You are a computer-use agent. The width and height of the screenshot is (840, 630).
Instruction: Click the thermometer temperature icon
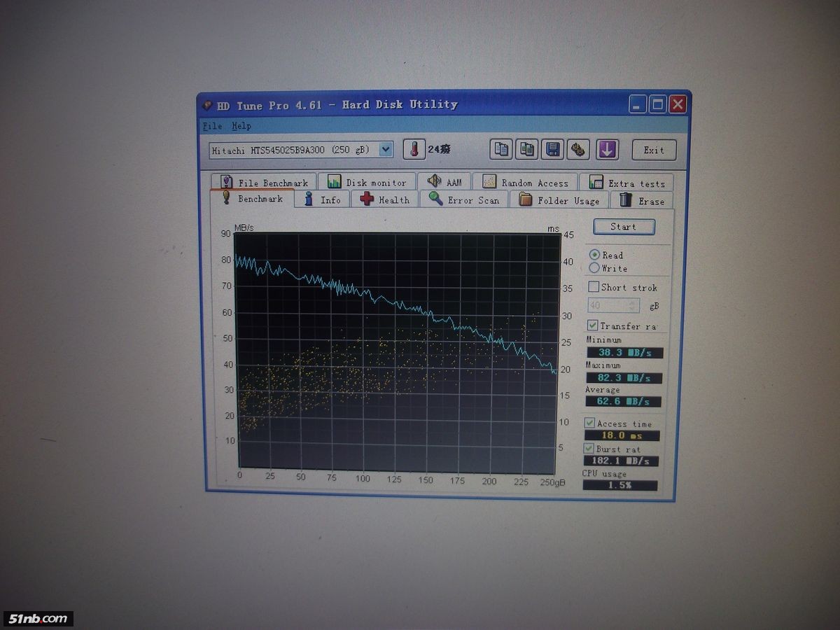click(x=414, y=149)
